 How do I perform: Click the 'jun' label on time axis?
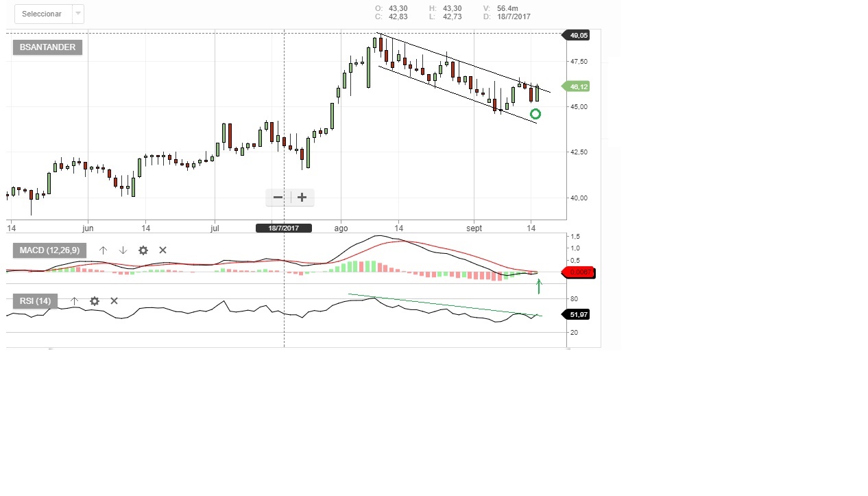click(x=88, y=228)
